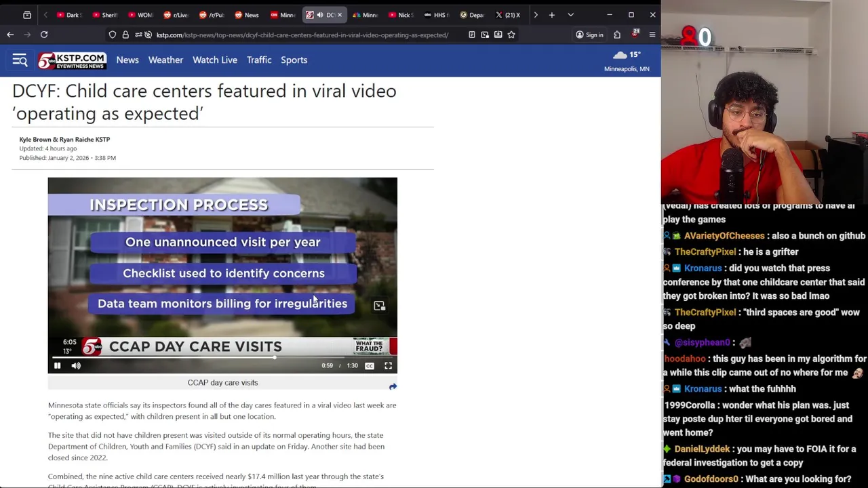Open a new tab with the plus button
This screenshot has width=868, height=488.
552,15
